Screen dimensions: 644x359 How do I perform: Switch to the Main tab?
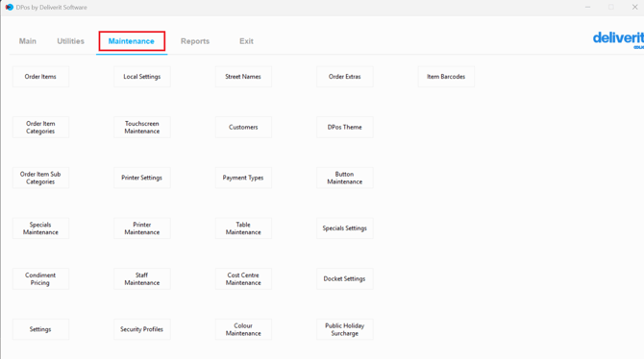28,41
